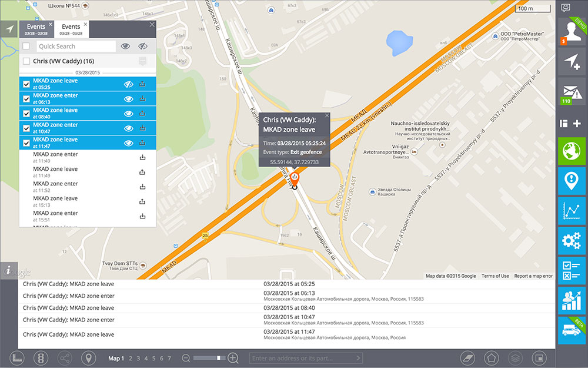Select map number 4
Screen dimensions: 588x368
tap(146, 359)
